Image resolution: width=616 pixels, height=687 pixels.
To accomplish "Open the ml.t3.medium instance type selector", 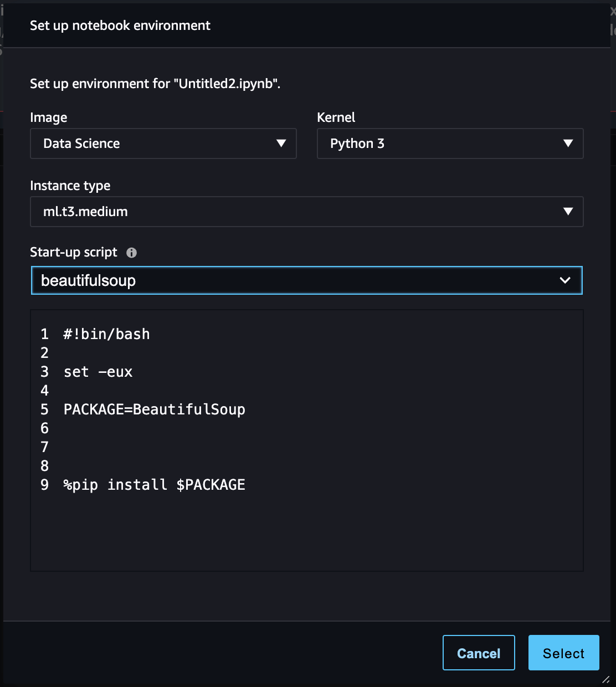I will click(306, 212).
